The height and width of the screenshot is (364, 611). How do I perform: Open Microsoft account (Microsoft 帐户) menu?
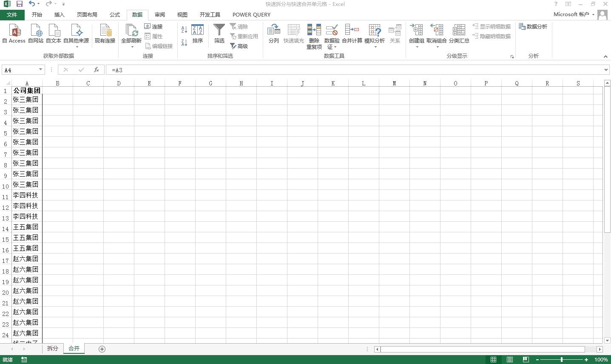coord(574,14)
